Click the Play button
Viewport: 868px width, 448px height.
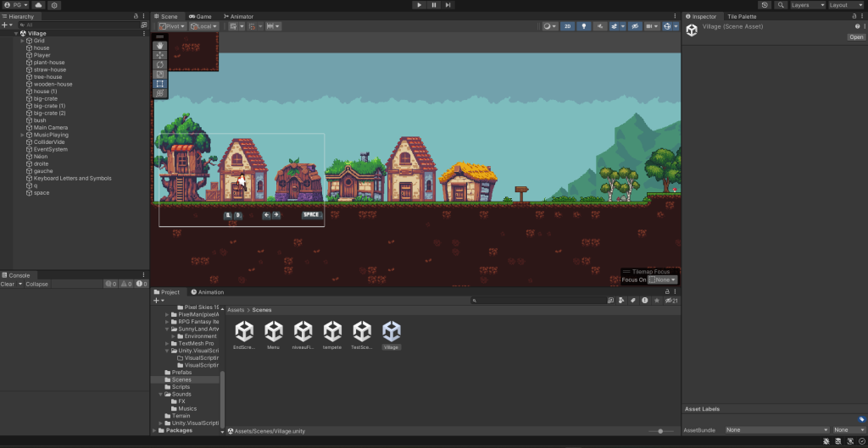coord(419,5)
